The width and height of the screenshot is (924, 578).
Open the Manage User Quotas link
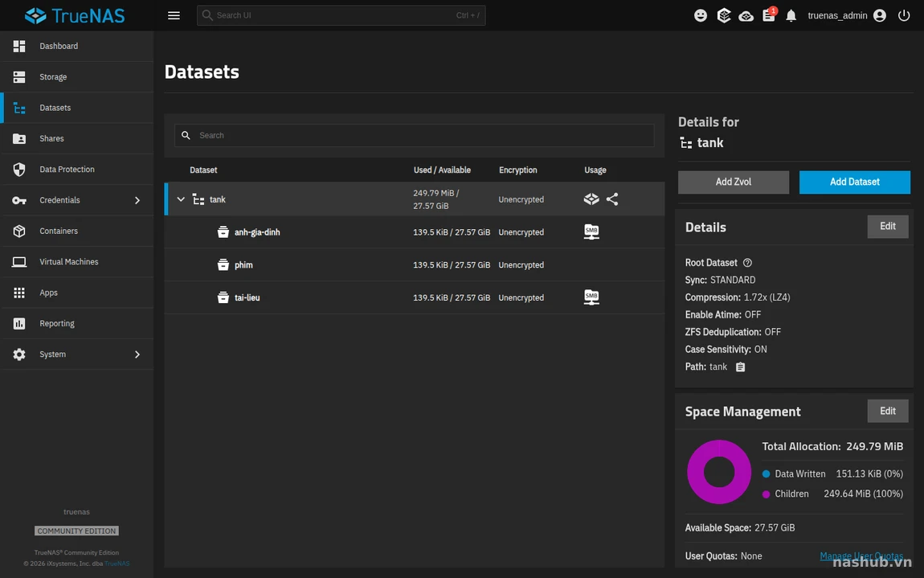coord(861,556)
